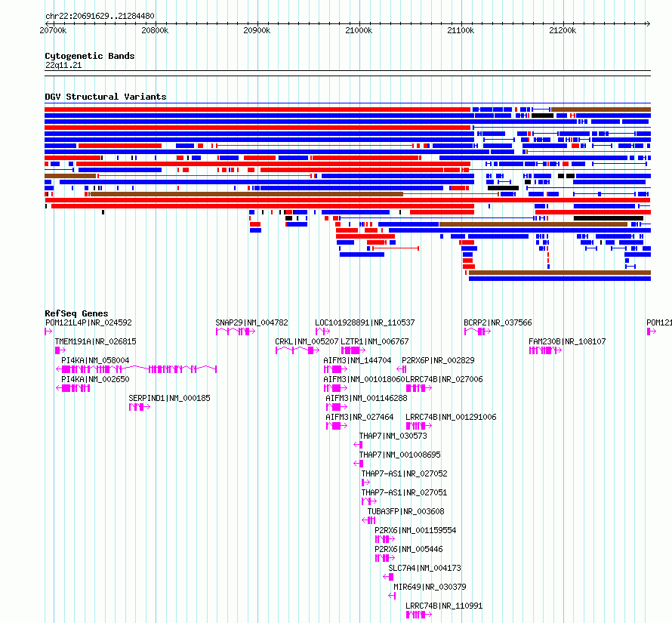This screenshot has width=672, height=623.
Task: Open the FAM230B|NR_108107 gene label
Action: [567, 341]
